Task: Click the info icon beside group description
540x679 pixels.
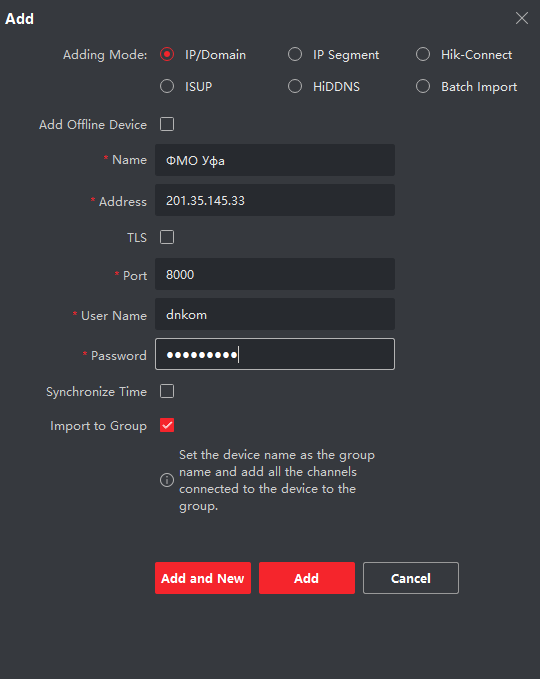Action: [x=167, y=480]
